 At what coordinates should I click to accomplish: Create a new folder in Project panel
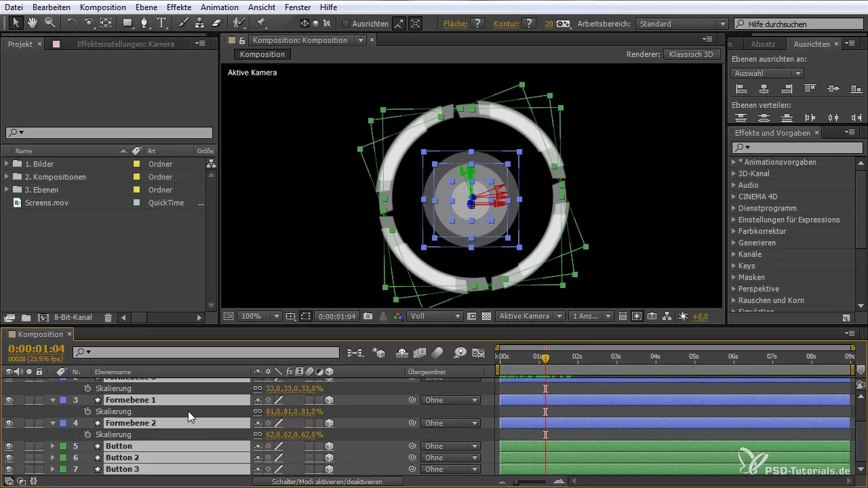[x=26, y=317]
